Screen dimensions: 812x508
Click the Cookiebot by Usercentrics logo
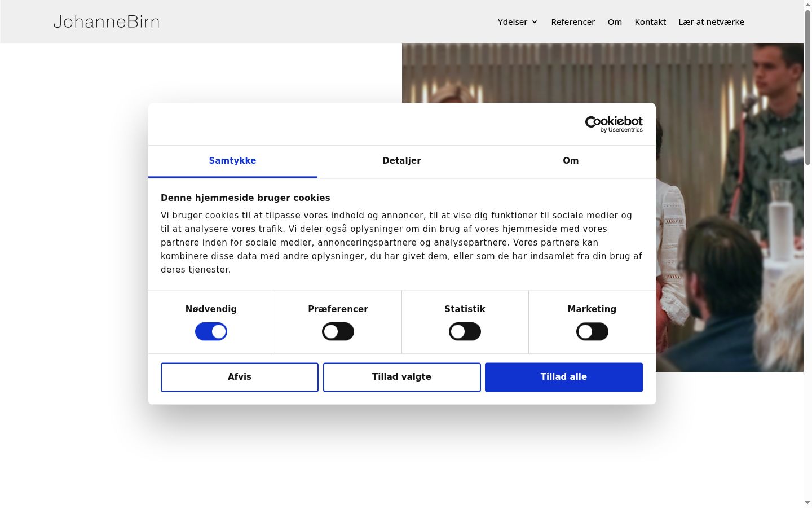coord(614,124)
